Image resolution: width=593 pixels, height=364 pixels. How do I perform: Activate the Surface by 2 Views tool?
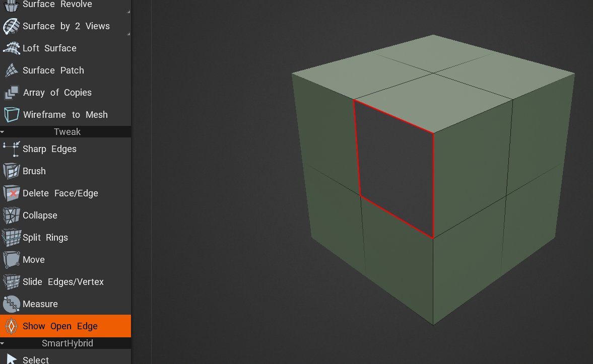(x=65, y=26)
